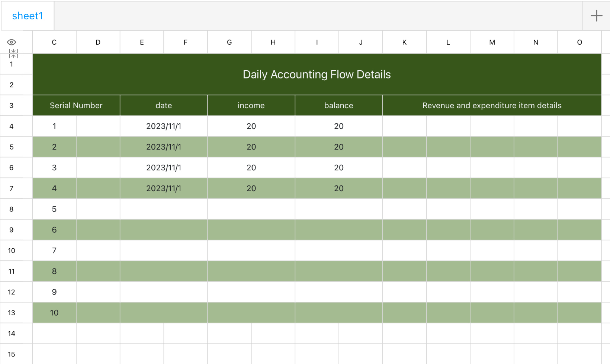
Task: Add a new sheet with plus icon
Action: point(596,16)
